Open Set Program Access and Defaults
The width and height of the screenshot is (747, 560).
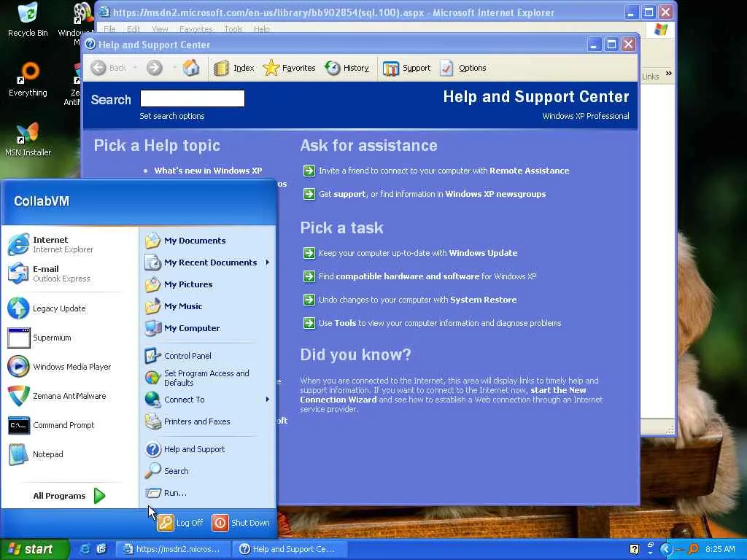tap(208, 378)
